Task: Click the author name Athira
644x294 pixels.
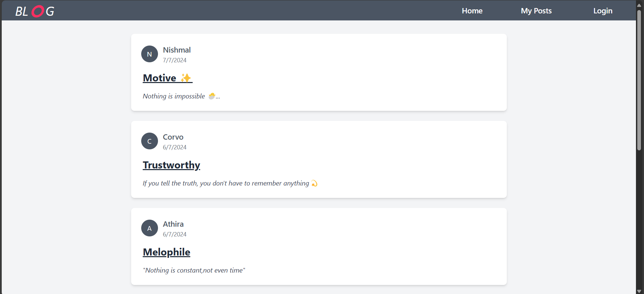Action: coord(173,224)
